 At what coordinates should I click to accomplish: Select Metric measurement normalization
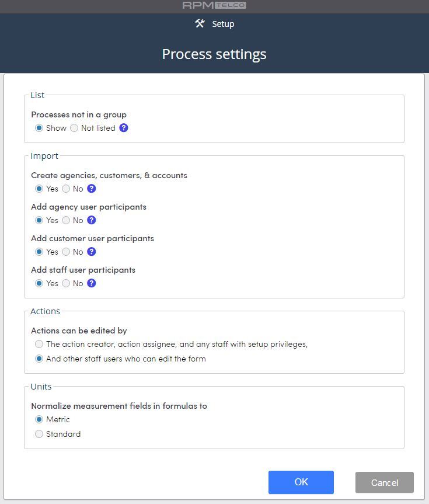click(x=39, y=419)
